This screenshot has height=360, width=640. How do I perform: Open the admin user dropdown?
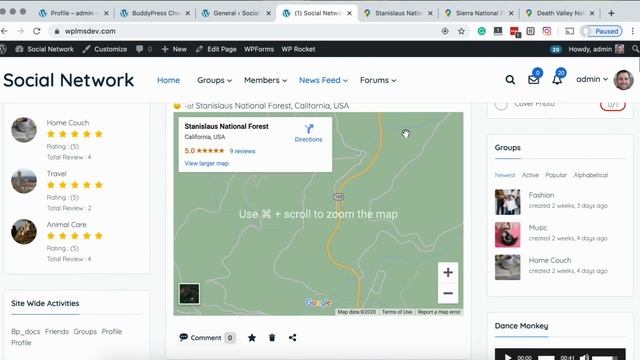coord(592,79)
